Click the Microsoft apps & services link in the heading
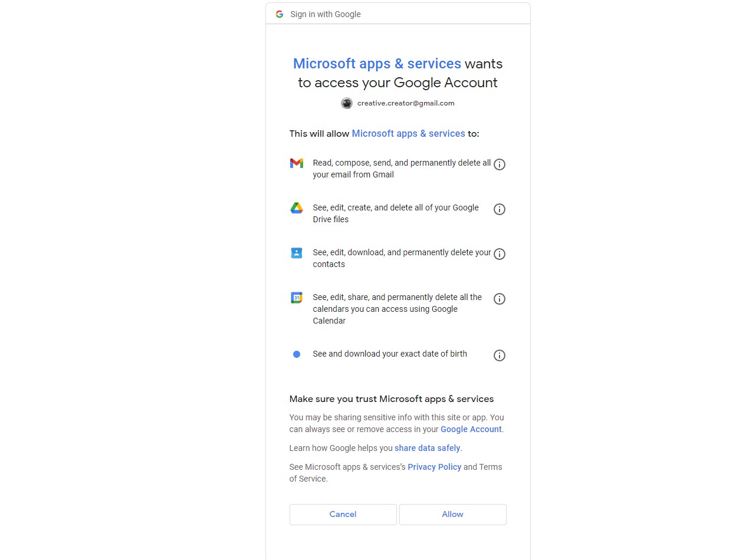This screenshot has height=560, width=749. [x=377, y=64]
